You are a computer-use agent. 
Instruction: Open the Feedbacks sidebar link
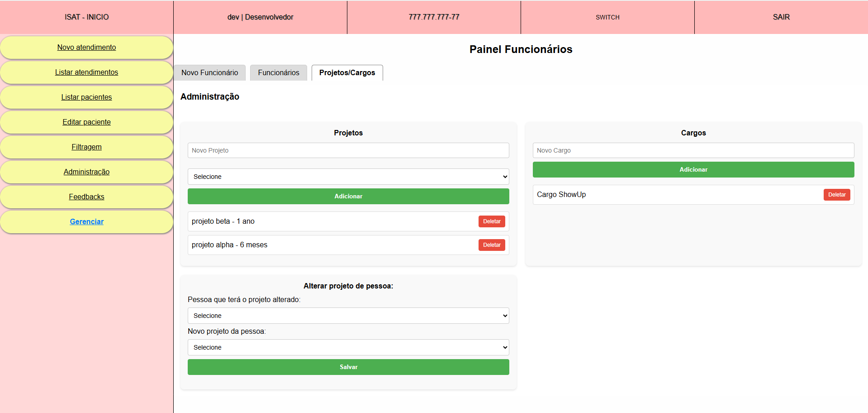[x=86, y=197]
